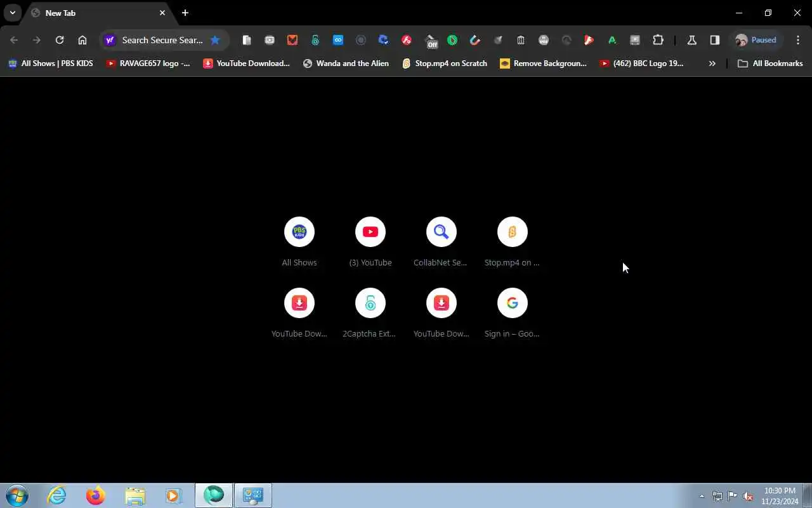Open the Sign in – Google shortcut tile
This screenshot has height=508, width=812.
[513, 314]
